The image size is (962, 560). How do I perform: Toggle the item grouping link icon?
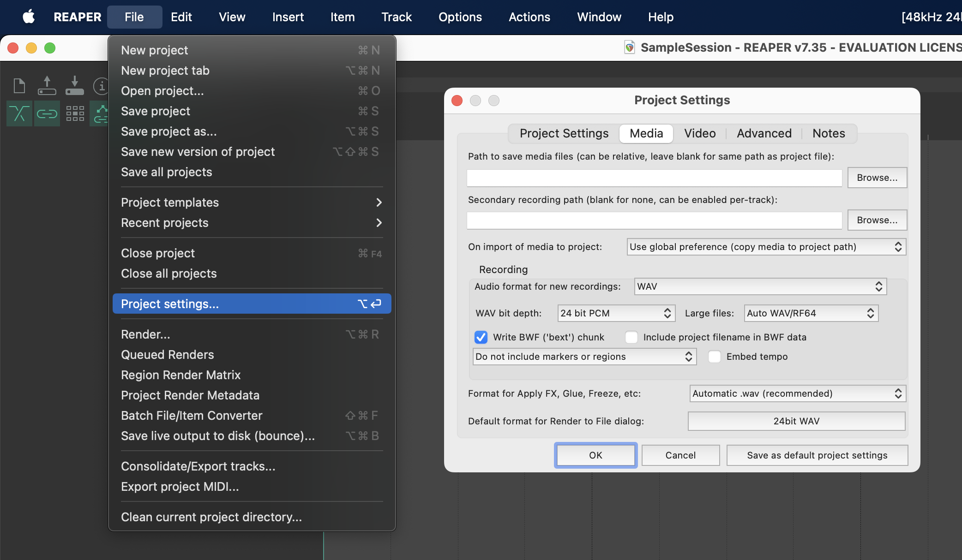pyautogui.click(x=47, y=113)
